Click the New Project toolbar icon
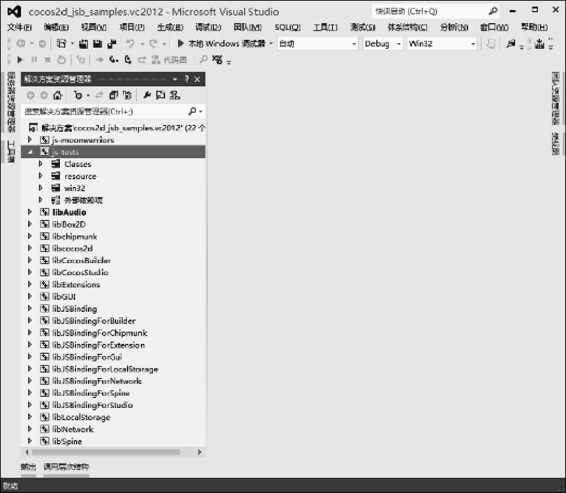Viewport: 566px width, 493px height. coord(62,44)
